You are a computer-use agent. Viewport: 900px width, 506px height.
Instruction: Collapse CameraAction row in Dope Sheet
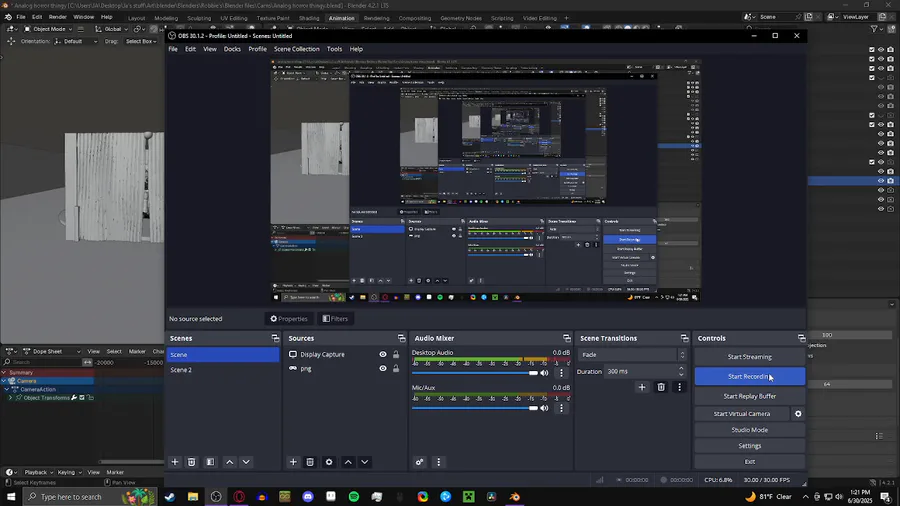point(7,389)
